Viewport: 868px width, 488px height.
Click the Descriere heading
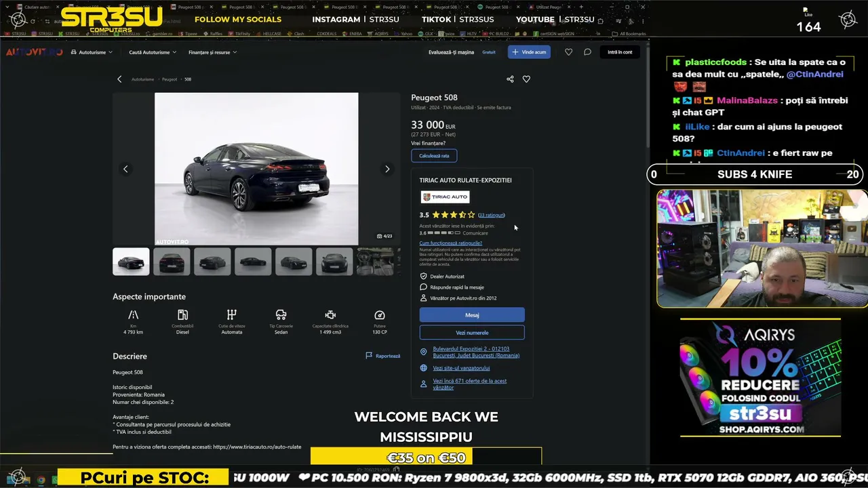130,356
